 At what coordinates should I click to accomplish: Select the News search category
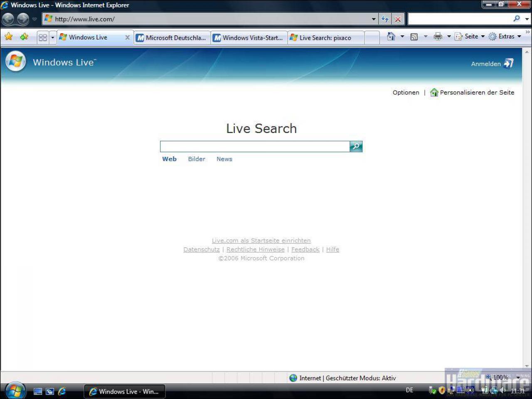[224, 159]
